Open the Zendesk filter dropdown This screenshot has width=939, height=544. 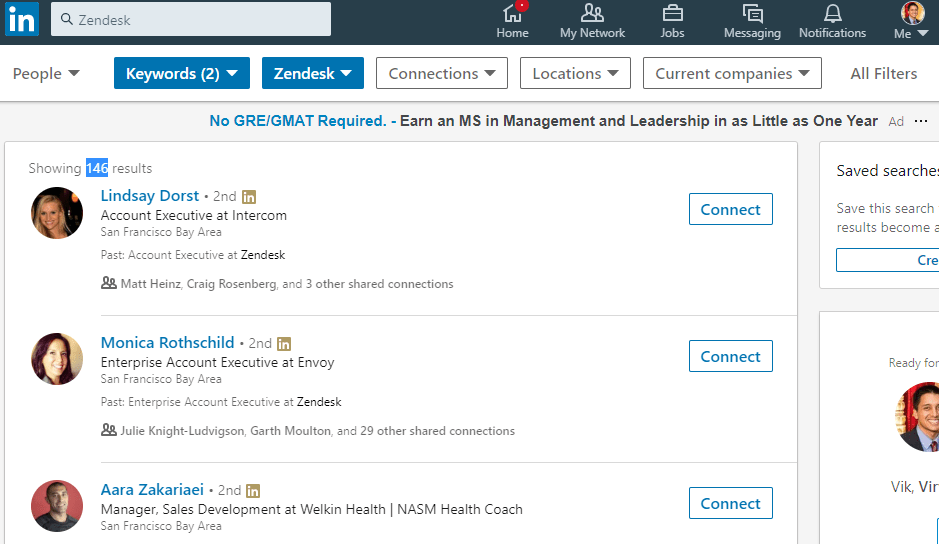coord(312,73)
